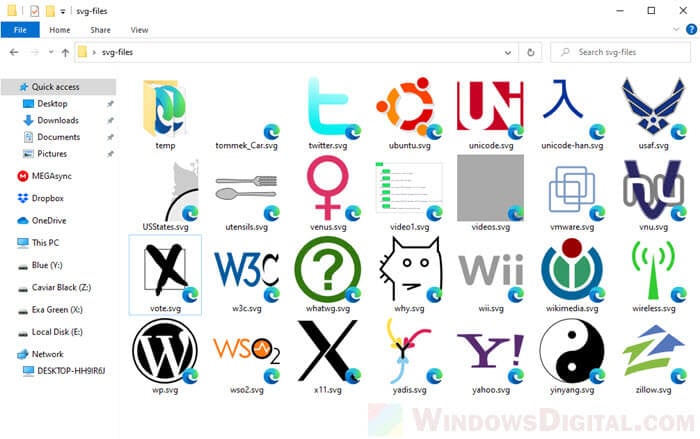Switch to the View ribbon tab

[139, 30]
